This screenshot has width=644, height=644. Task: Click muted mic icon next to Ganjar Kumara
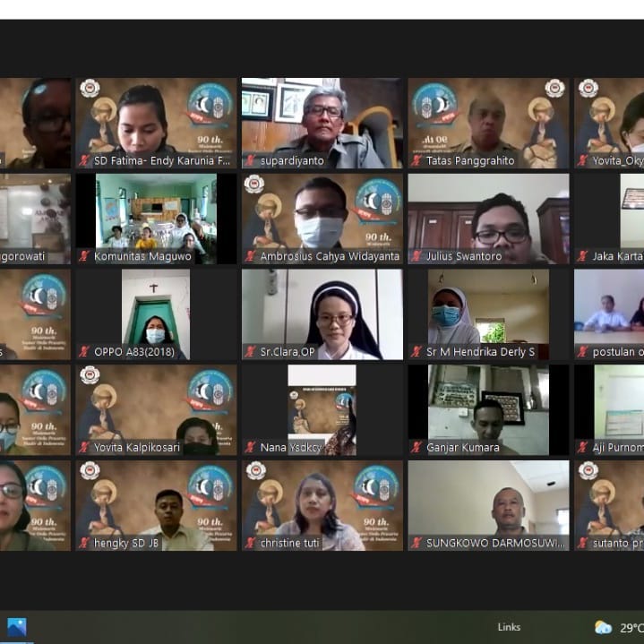tap(416, 447)
